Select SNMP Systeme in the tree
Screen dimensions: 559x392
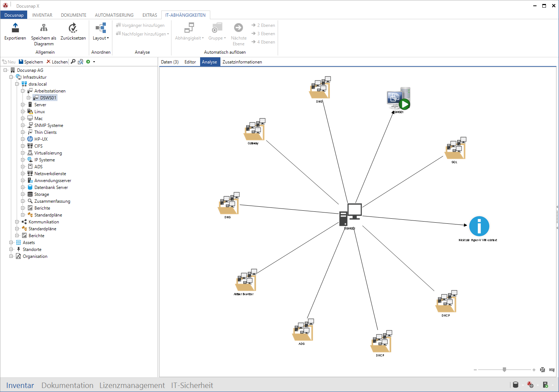(49, 125)
